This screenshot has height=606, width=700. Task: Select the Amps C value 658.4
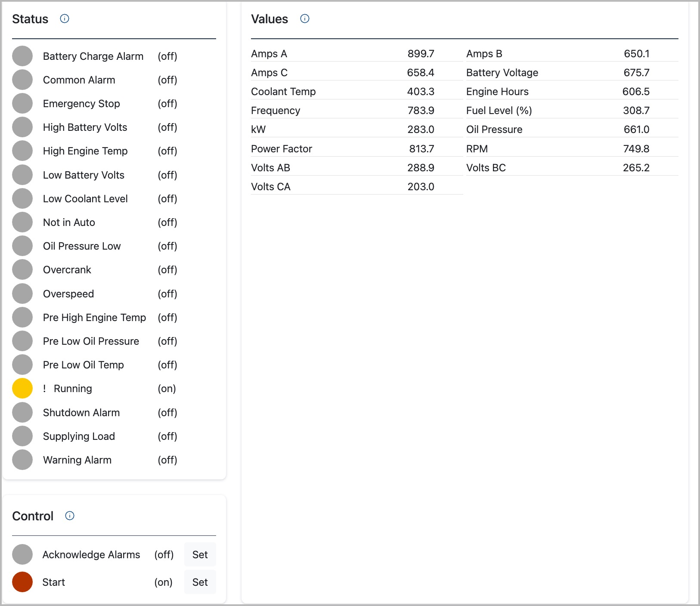(x=421, y=72)
